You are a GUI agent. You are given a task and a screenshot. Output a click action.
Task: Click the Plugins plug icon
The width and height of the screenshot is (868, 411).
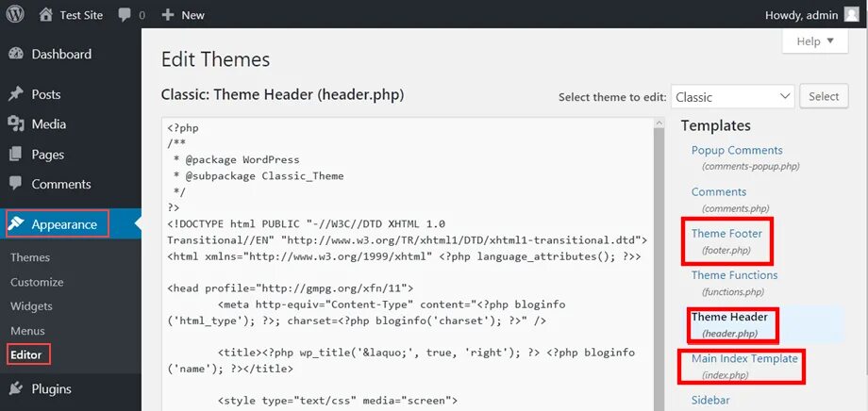[x=16, y=388]
